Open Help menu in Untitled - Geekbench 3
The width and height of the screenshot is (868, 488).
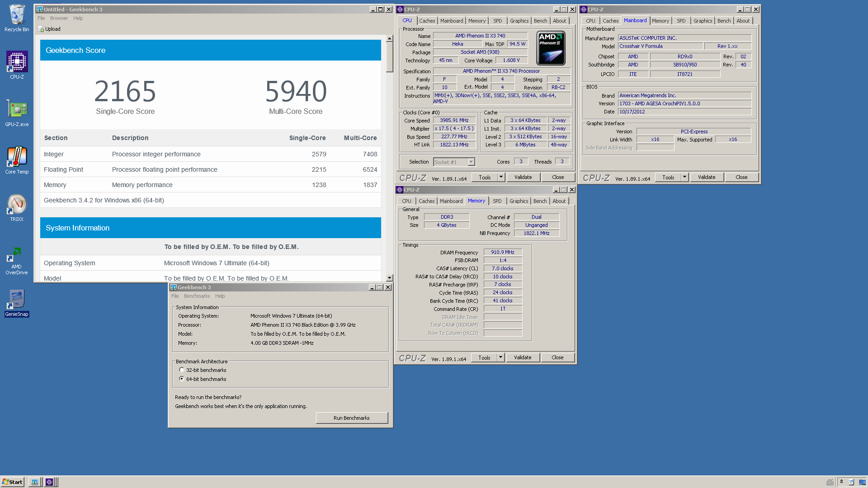[78, 19]
